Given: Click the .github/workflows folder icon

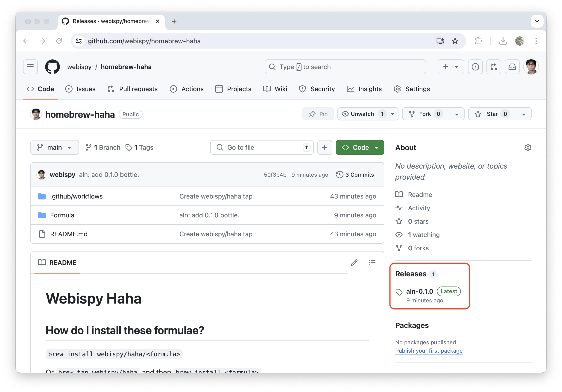Looking at the screenshot, I should pos(42,196).
